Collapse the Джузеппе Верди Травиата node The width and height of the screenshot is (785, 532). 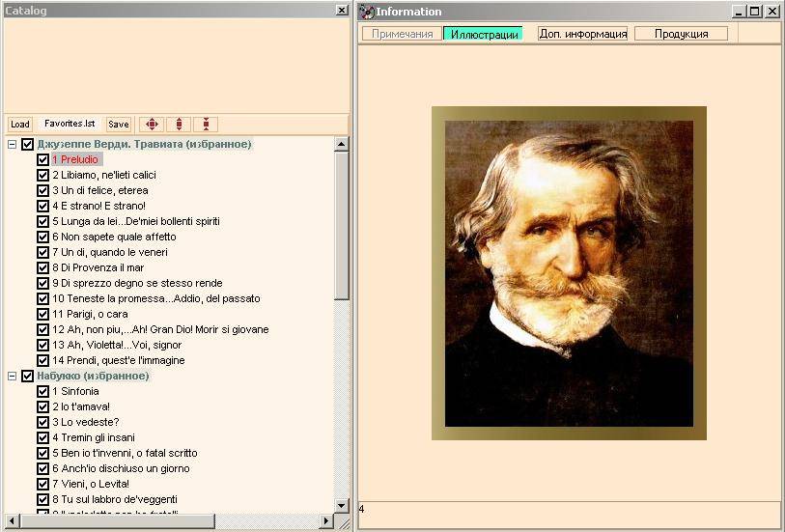(12, 145)
